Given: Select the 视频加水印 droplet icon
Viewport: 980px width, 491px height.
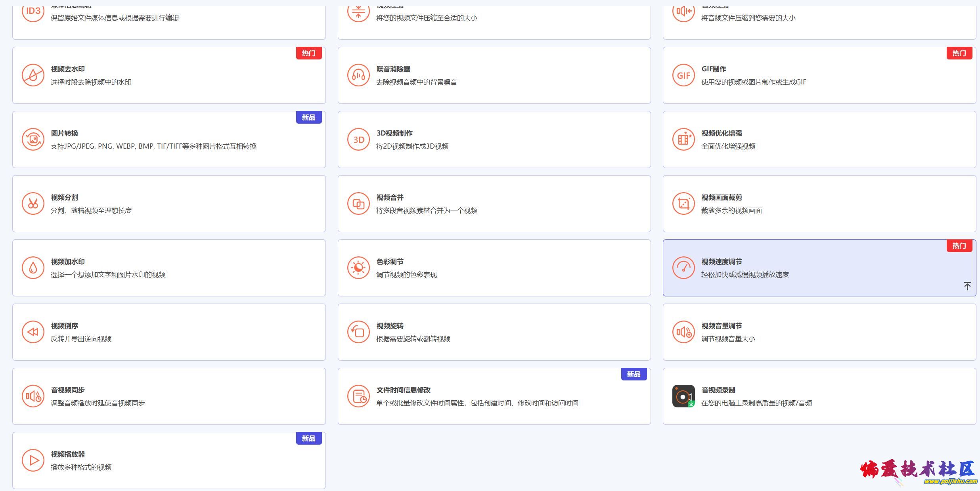Looking at the screenshot, I should point(33,268).
